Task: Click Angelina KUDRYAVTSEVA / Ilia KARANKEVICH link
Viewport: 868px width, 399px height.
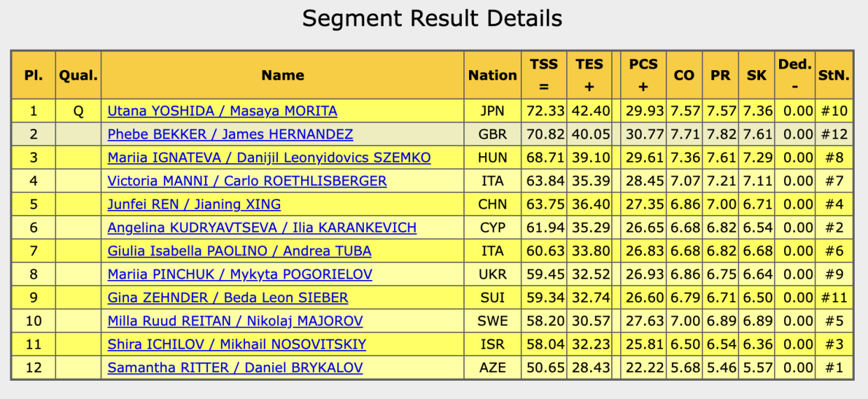Action: [x=262, y=227]
